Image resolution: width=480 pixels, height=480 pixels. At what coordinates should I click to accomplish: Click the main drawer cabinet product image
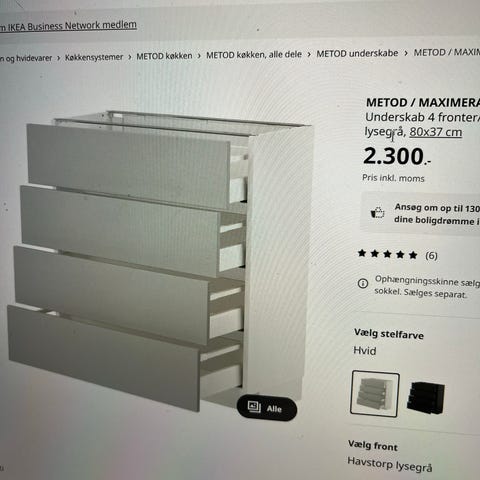160,260
